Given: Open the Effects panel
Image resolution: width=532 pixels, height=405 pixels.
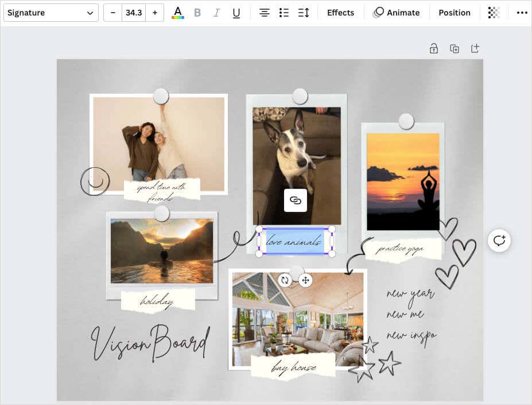Looking at the screenshot, I should point(340,13).
